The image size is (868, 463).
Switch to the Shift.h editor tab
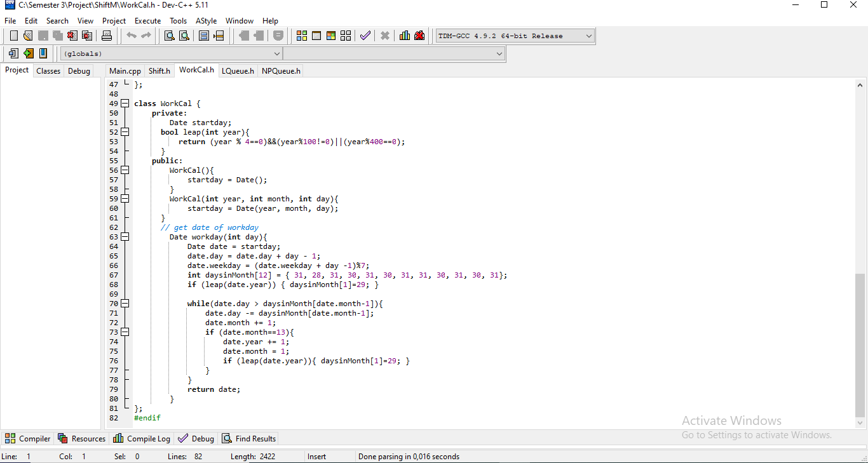tap(159, 71)
